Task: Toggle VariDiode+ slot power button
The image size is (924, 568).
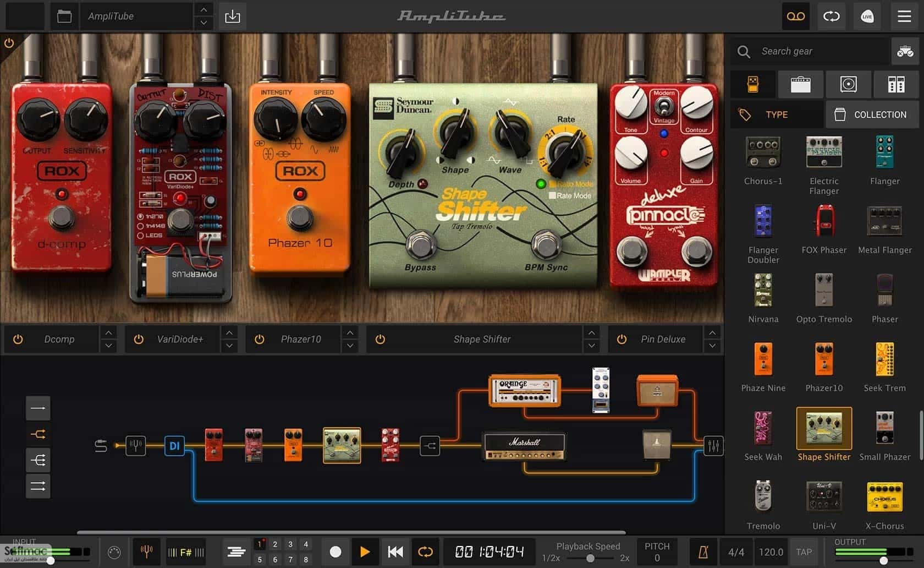Action: click(x=139, y=339)
